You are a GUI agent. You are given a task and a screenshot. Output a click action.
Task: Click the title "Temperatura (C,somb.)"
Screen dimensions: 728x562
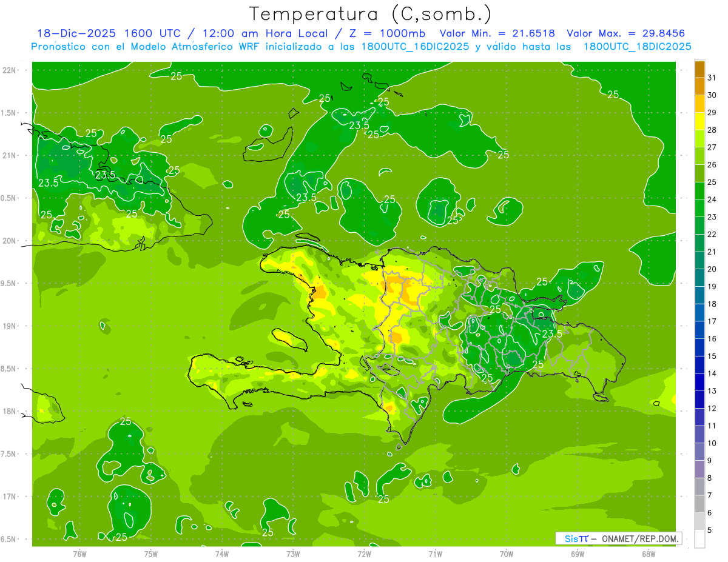coord(370,14)
